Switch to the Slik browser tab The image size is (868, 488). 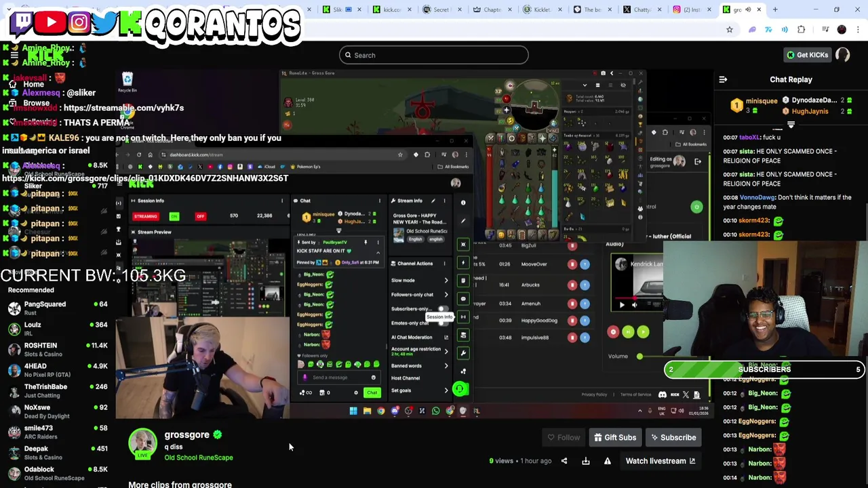coord(342,9)
